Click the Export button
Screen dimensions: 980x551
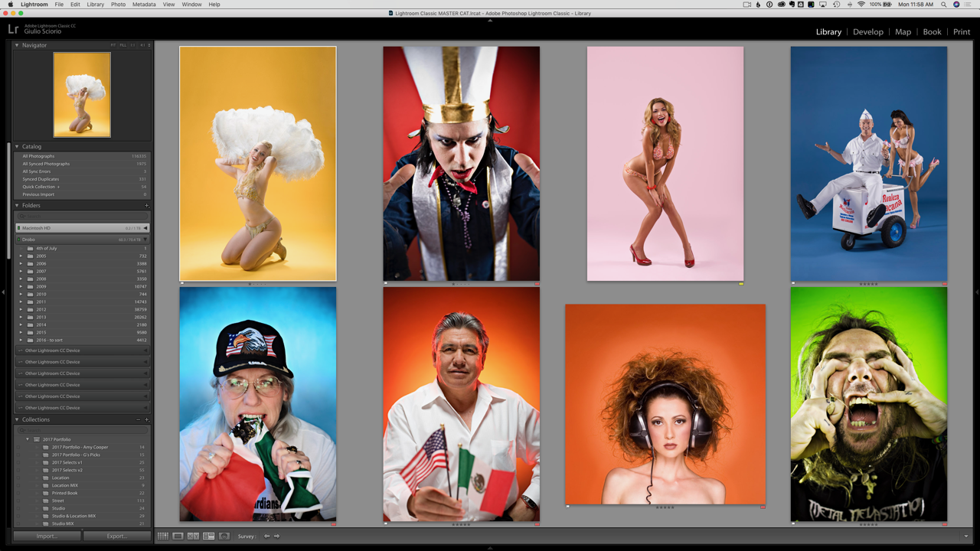point(116,536)
